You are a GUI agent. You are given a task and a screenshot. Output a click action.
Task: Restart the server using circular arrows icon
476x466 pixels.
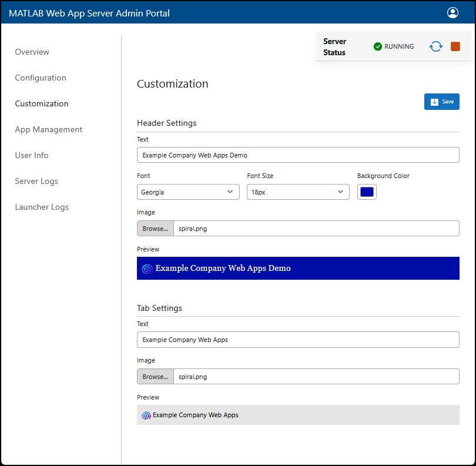(x=435, y=46)
